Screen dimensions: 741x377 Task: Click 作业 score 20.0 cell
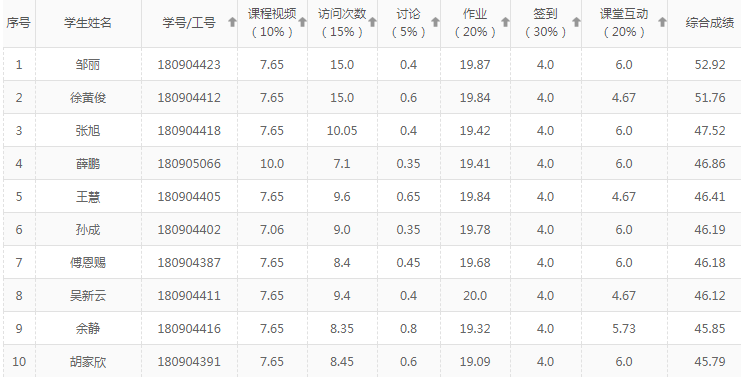(x=475, y=295)
